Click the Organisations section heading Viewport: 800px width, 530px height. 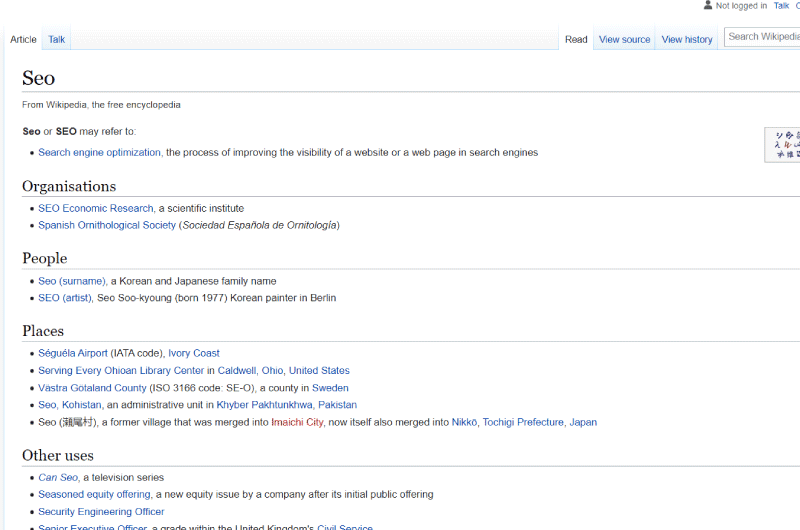point(69,186)
